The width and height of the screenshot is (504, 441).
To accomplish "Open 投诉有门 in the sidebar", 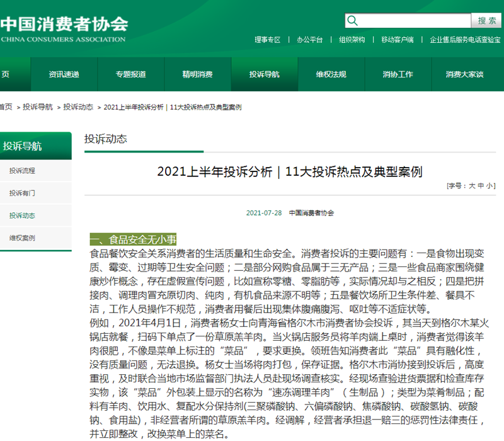I will click(22, 193).
